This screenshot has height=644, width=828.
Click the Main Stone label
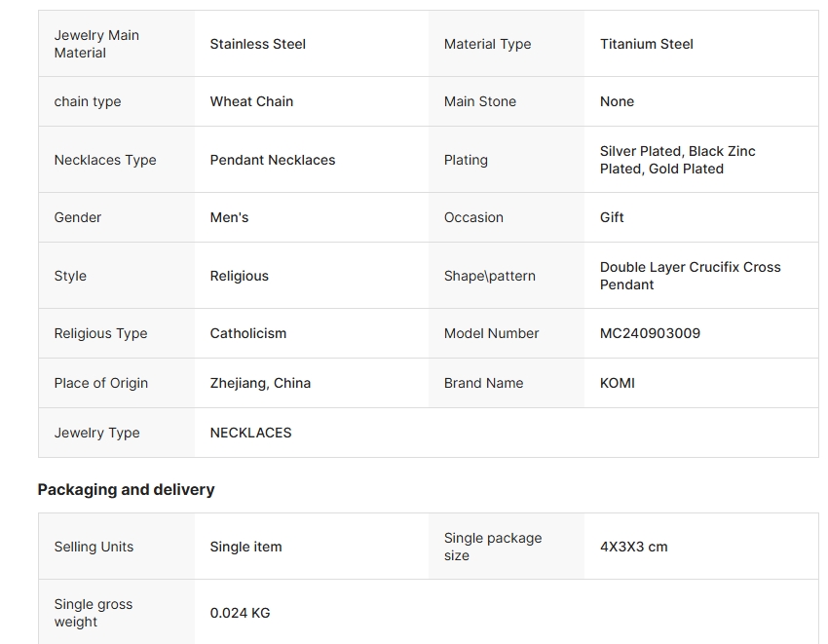click(480, 101)
